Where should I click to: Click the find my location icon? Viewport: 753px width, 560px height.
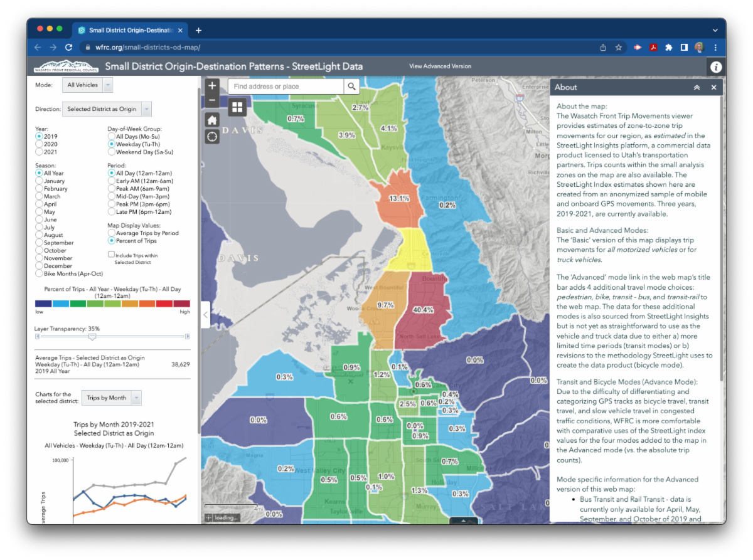pos(212,136)
